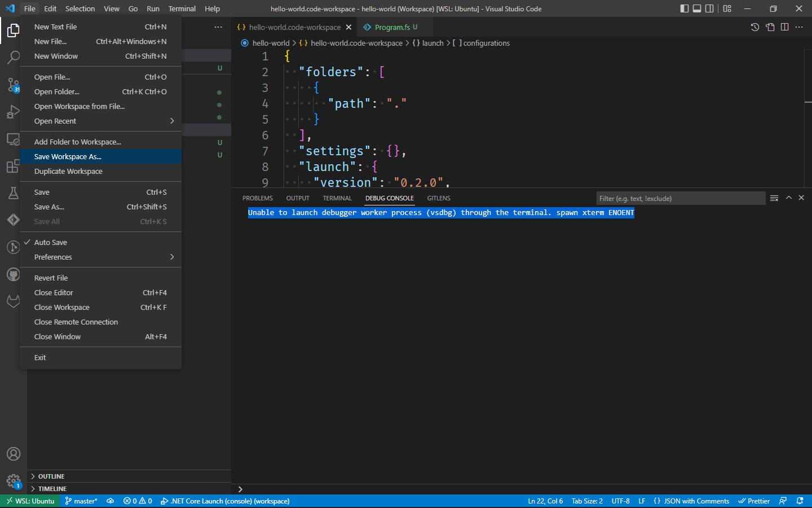This screenshot has width=812, height=508.
Task: Open the Source Control view icon
Action: pos(13,85)
